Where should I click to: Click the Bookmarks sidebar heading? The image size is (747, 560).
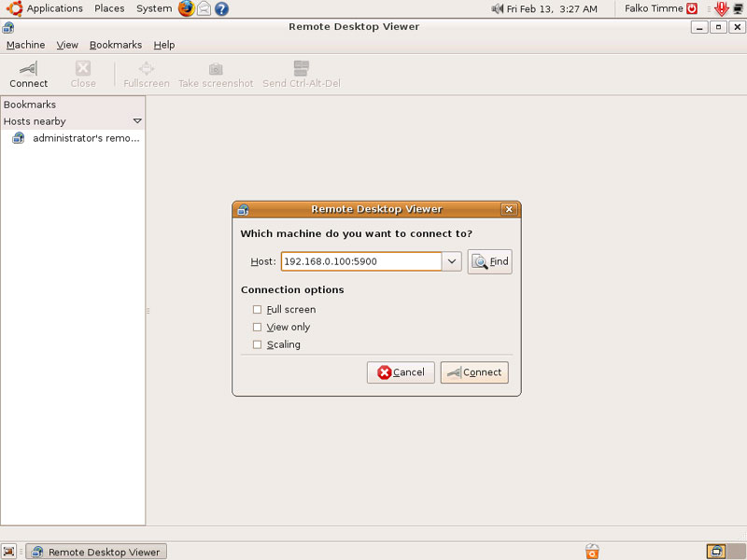tap(30, 105)
